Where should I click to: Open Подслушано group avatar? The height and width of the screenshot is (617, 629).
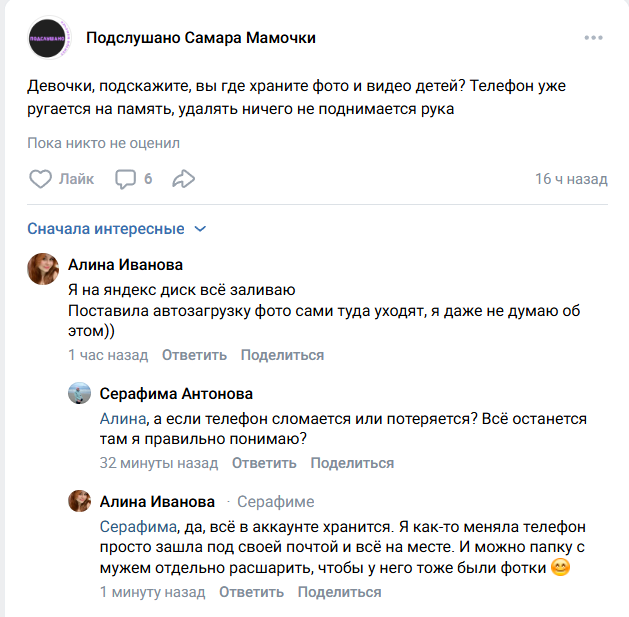[x=48, y=38]
